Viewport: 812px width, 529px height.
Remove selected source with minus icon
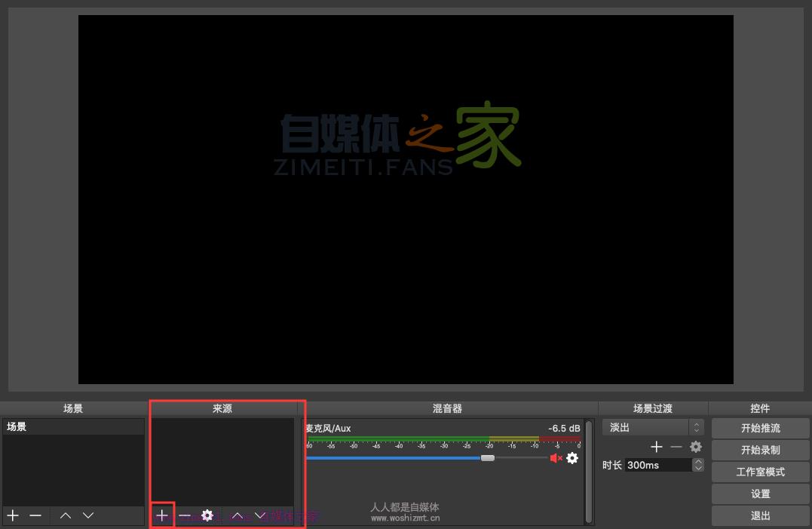(x=185, y=515)
